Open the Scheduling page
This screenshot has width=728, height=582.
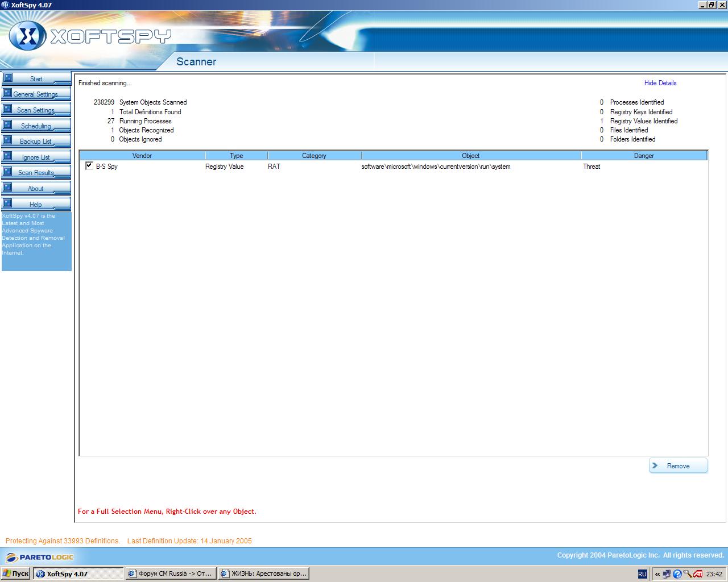coord(36,126)
